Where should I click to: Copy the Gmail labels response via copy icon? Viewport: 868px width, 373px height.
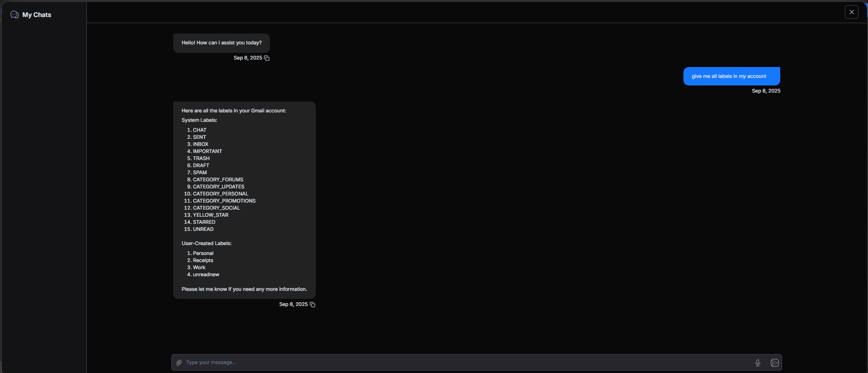pyautogui.click(x=312, y=305)
